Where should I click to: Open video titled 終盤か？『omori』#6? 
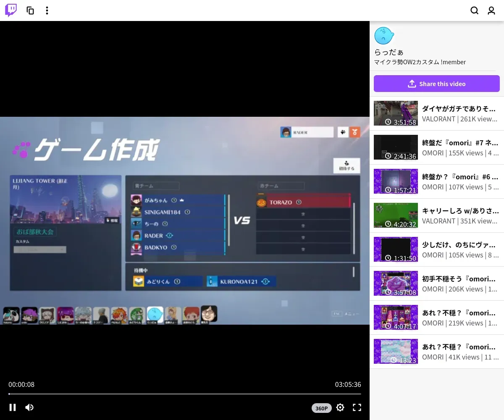(x=460, y=177)
